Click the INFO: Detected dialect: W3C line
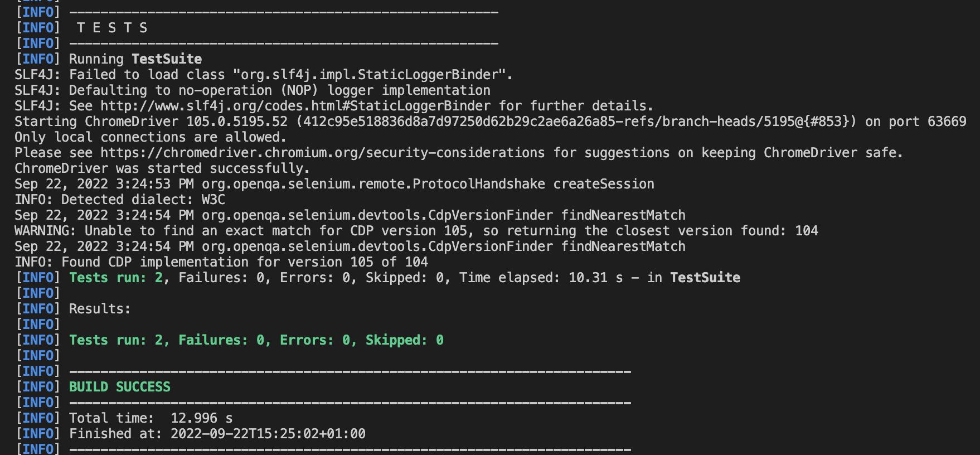The width and height of the screenshot is (980, 455). tap(120, 200)
